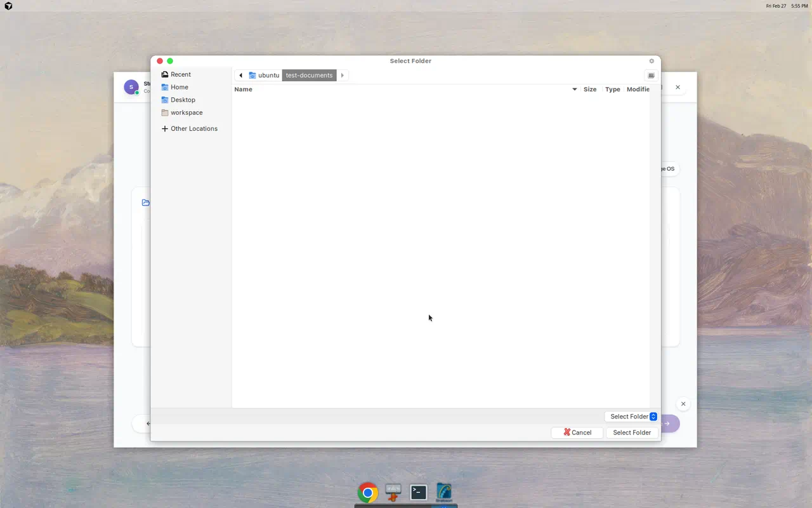Select the Home location in the sidebar
This screenshot has height=508, width=812.
(179, 87)
